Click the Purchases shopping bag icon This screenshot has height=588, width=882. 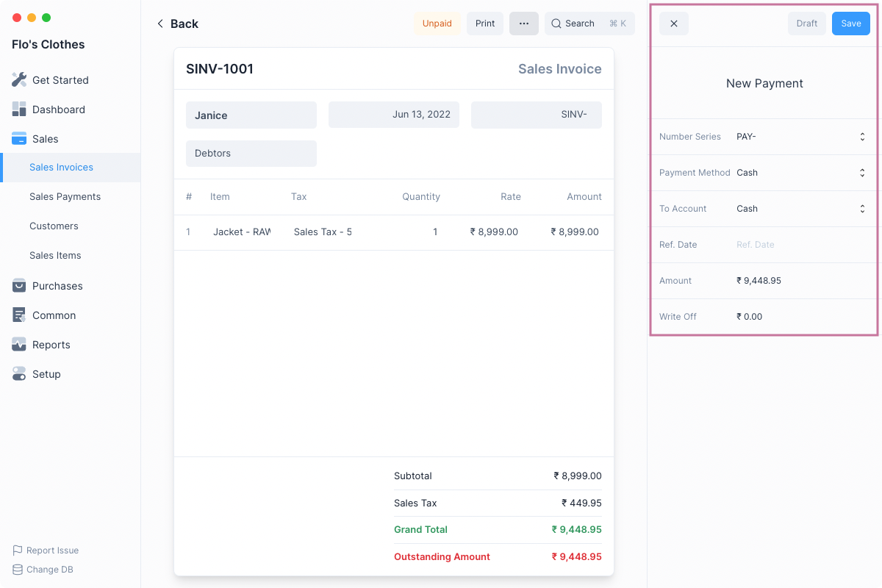[19, 286]
